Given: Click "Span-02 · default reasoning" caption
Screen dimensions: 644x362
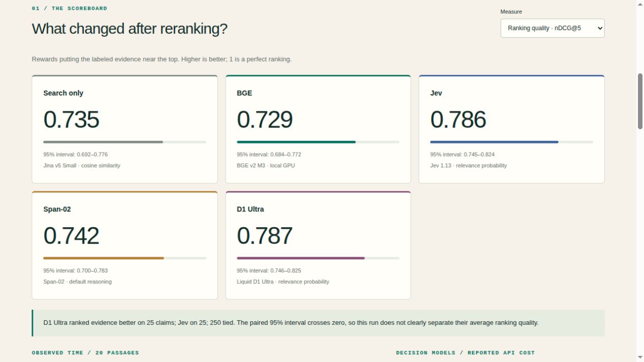Looking at the screenshot, I should coord(77,282).
